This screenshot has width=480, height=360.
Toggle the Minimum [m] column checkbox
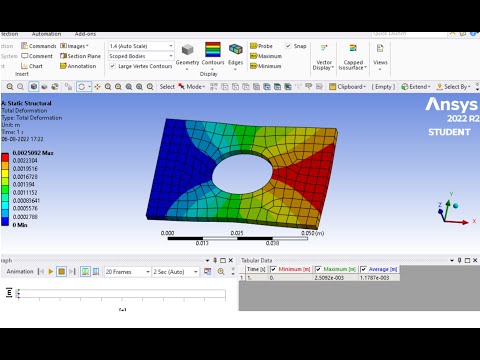(273, 269)
